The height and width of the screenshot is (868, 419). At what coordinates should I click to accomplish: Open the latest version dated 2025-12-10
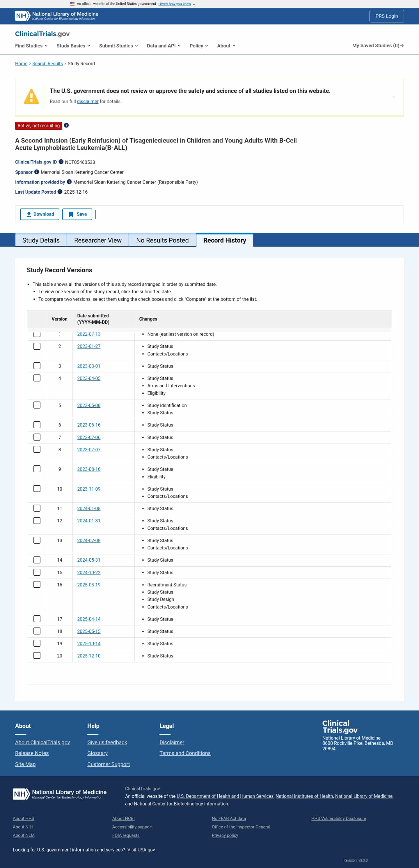click(89, 656)
